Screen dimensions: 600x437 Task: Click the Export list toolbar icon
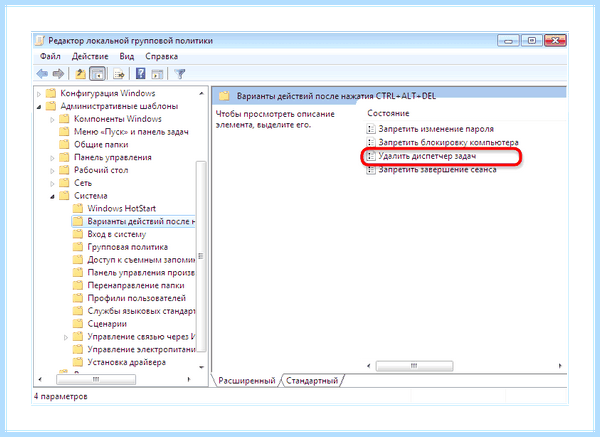click(119, 74)
